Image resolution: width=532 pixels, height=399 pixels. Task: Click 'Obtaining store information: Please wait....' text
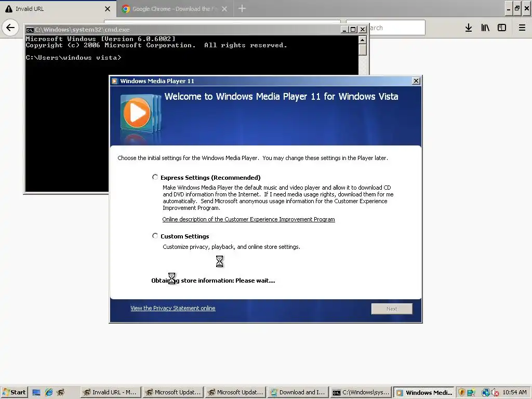click(x=213, y=281)
